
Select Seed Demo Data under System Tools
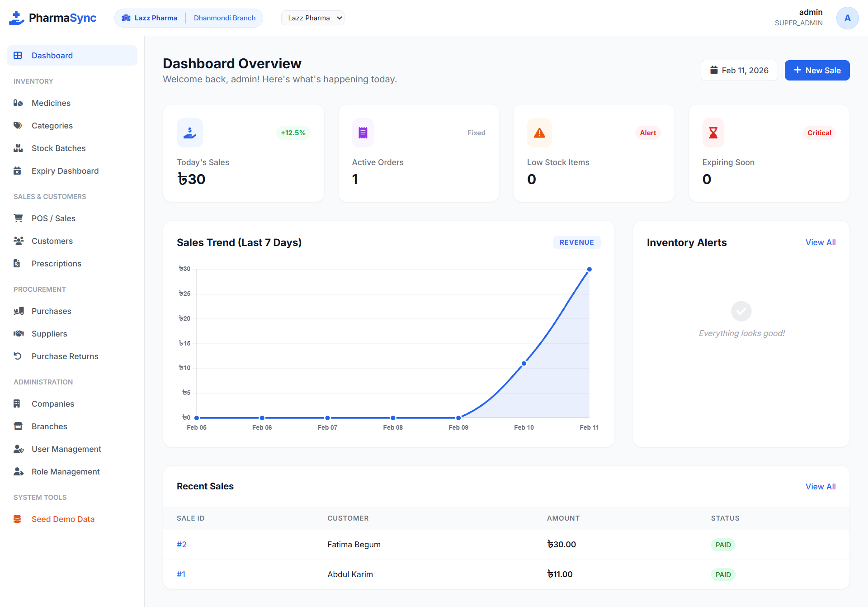(x=63, y=519)
